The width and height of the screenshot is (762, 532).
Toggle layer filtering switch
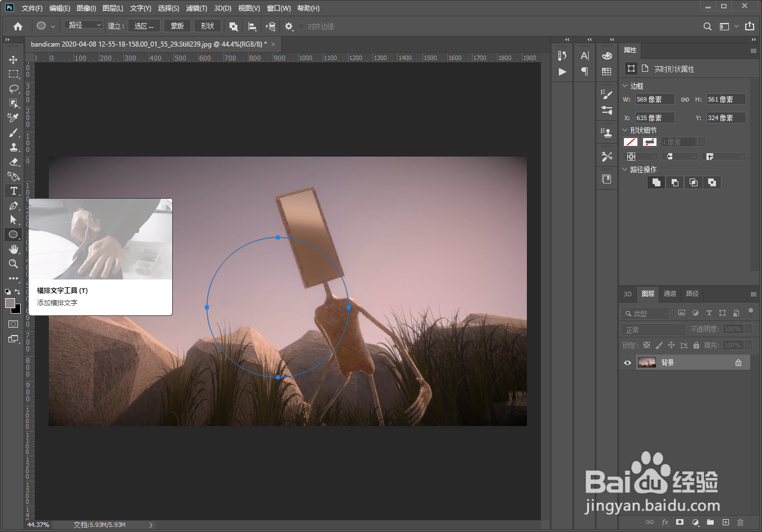(751, 312)
